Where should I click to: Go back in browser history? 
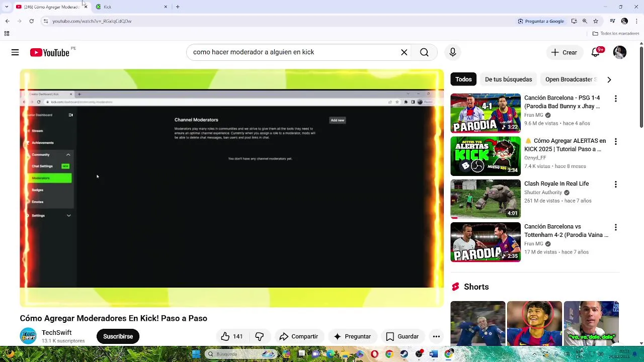click(7, 21)
